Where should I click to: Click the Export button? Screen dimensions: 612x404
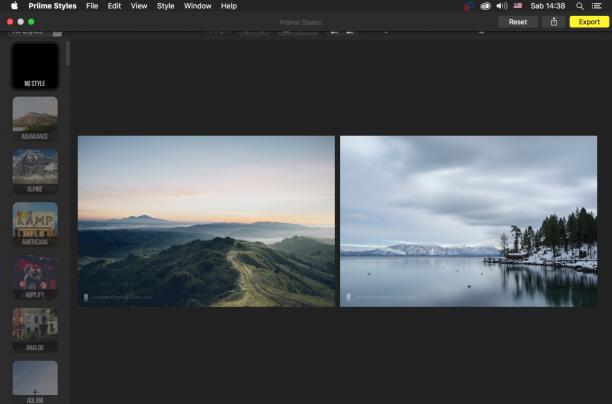589,22
